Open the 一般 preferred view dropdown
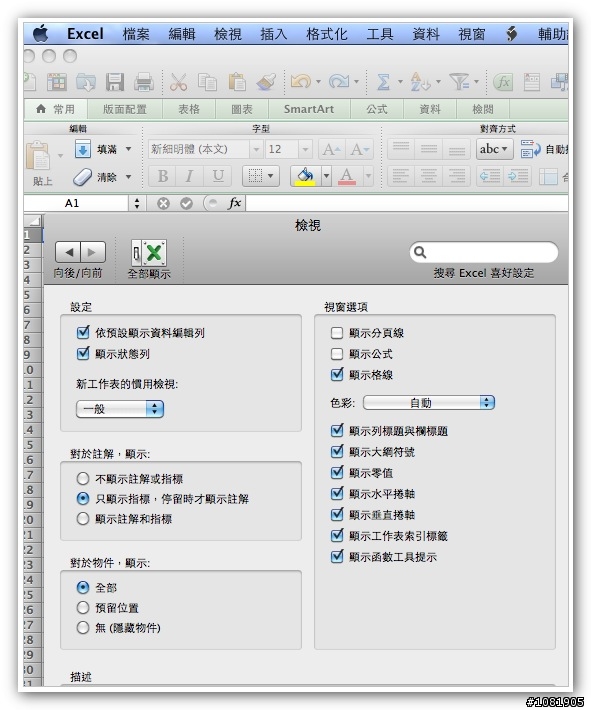591x710 pixels. point(120,409)
